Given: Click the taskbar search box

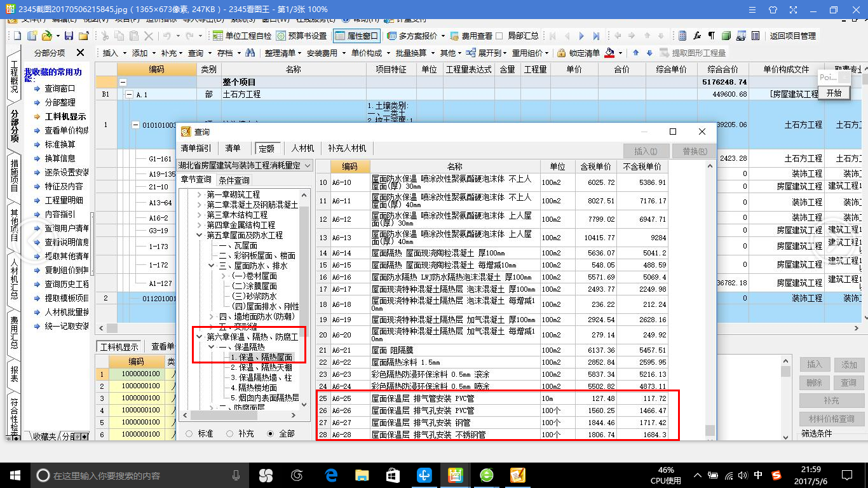Looking at the screenshot, I should 140,475.
